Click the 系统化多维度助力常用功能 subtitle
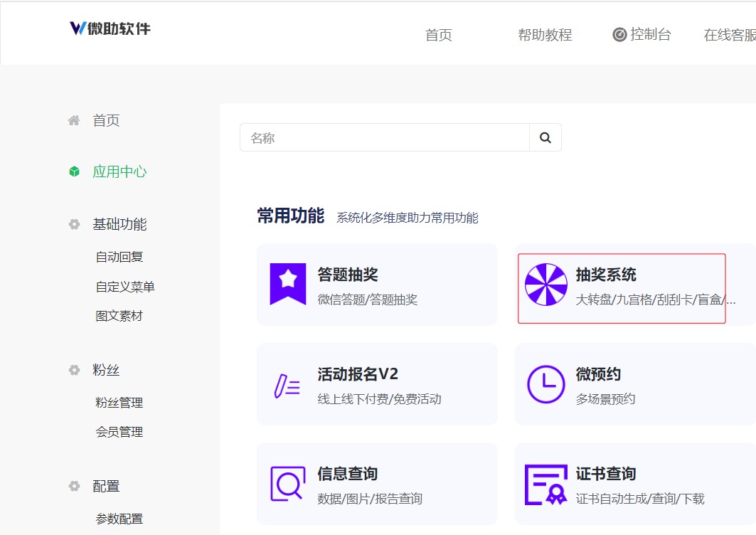 [408, 218]
